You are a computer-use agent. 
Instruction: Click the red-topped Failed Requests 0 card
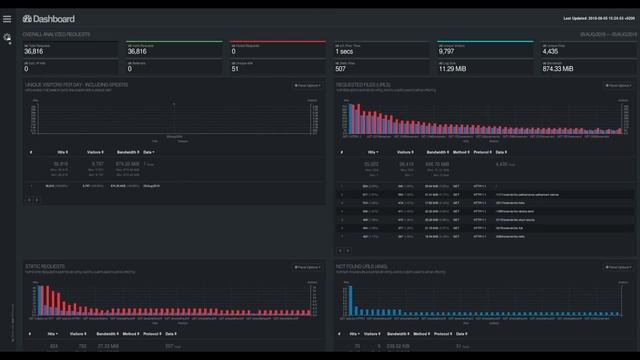pos(278,49)
